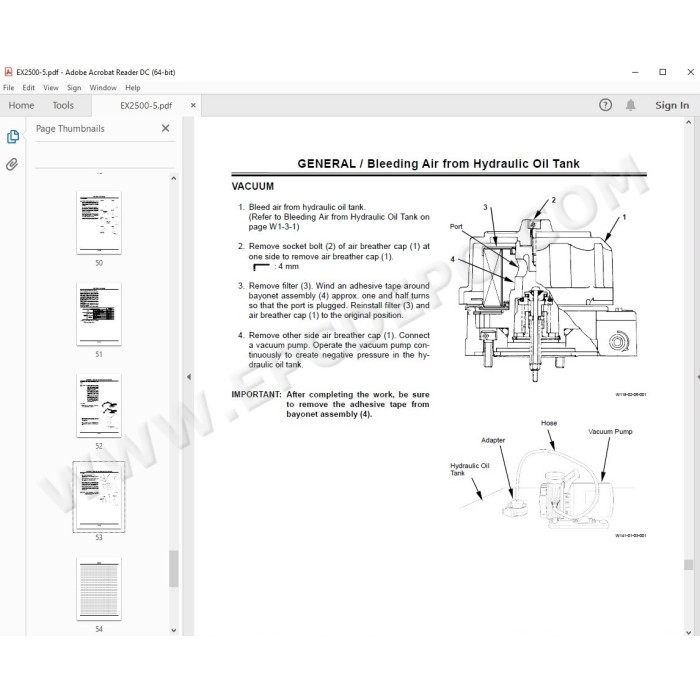Click the document vertical scrollbar handle

[x=688, y=565]
